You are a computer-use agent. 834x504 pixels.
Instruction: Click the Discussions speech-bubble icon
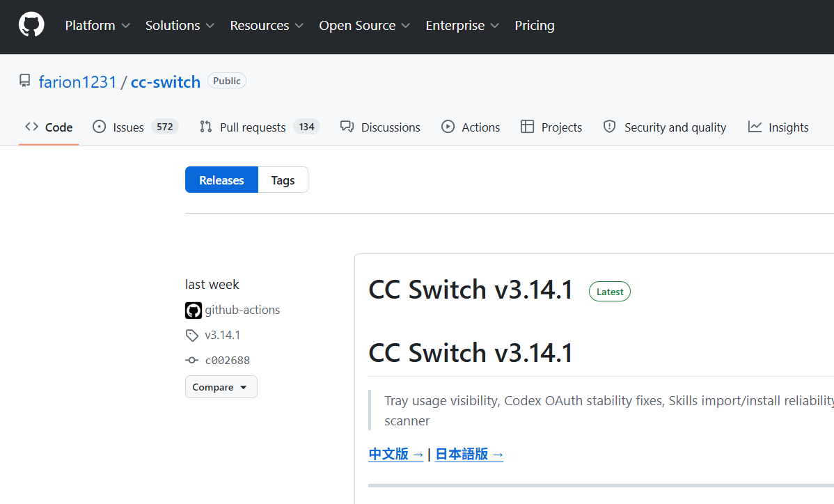pos(347,127)
